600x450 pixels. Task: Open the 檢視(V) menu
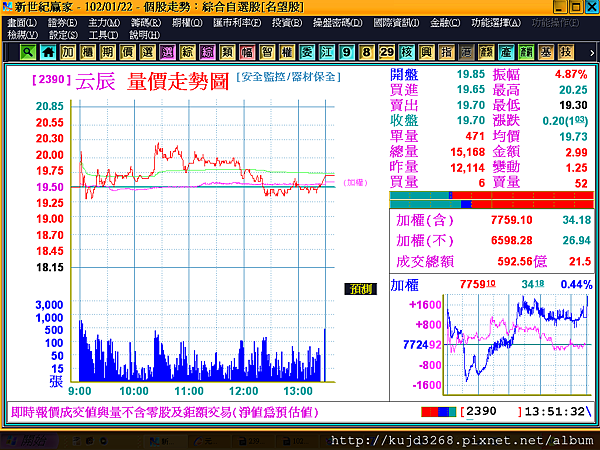(23, 35)
